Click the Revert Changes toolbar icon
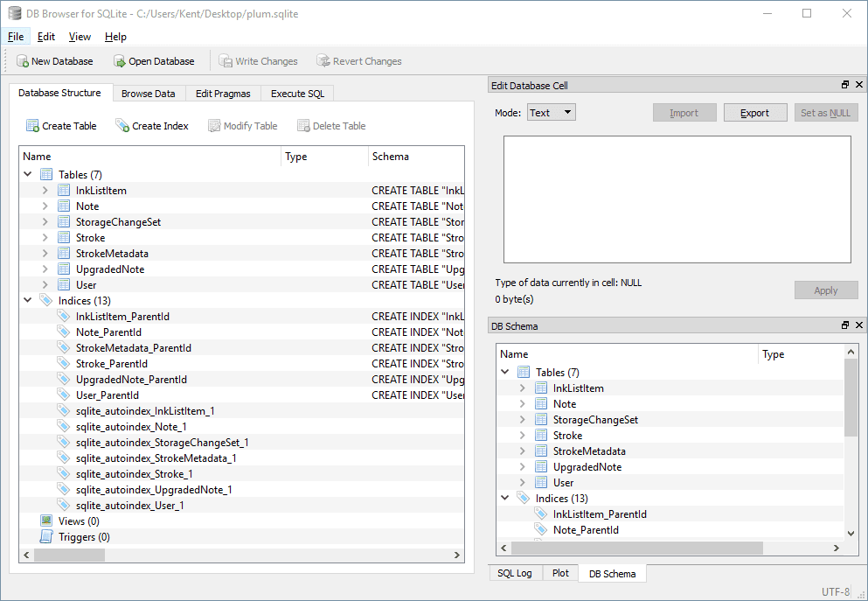The height and width of the screenshot is (601, 868). [323, 61]
